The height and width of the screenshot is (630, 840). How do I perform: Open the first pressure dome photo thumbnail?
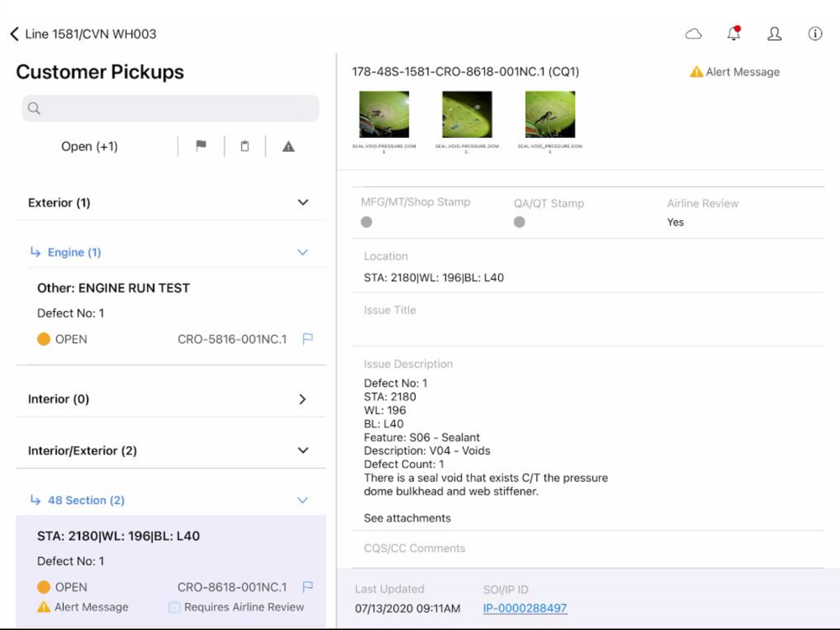[384, 114]
